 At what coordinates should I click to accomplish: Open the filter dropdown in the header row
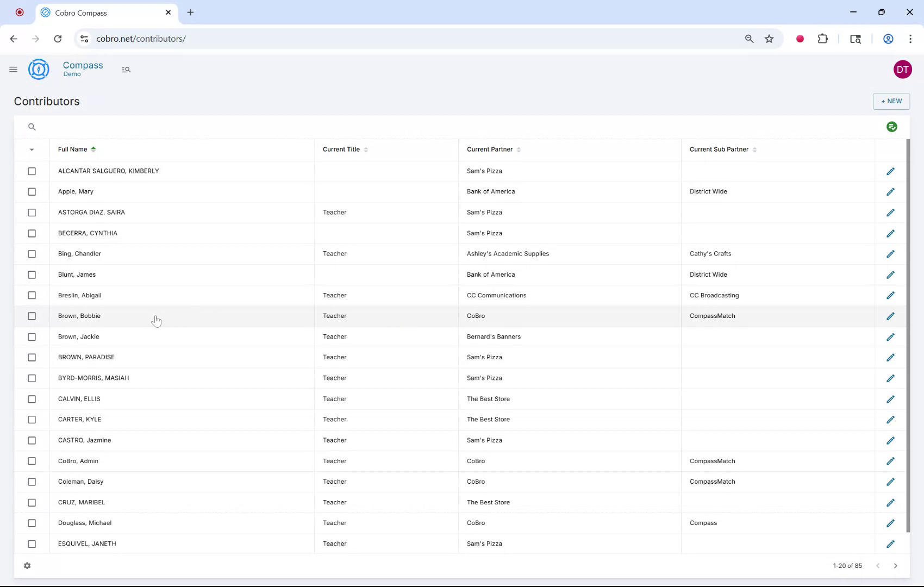click(32, 149)
